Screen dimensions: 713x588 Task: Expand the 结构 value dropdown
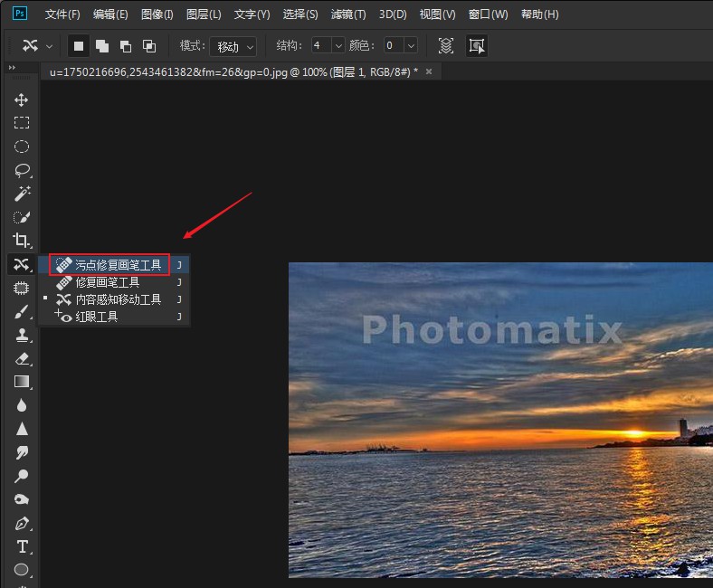click(x=337, y=45)
